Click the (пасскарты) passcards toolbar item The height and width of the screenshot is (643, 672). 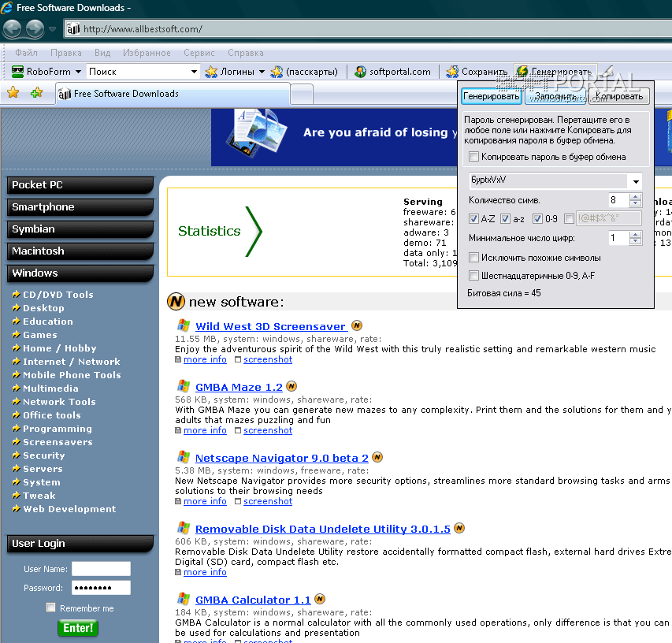click(304, 72)
